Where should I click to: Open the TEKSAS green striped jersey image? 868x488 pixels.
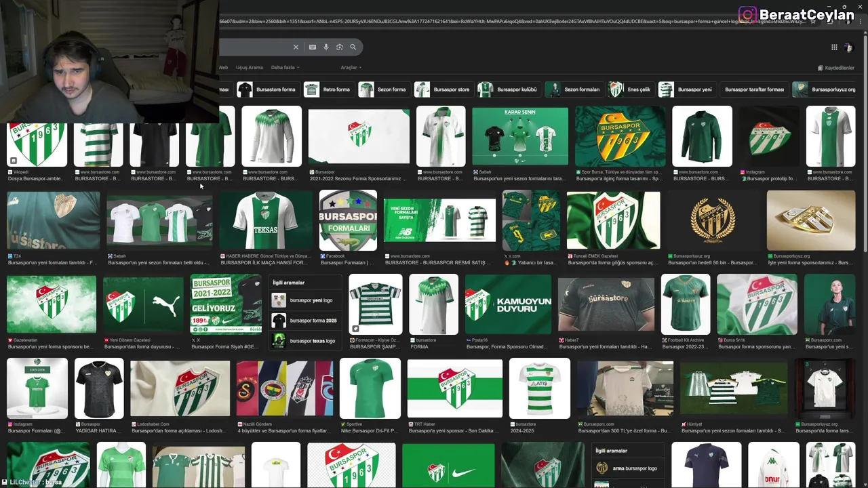(265, 220)
